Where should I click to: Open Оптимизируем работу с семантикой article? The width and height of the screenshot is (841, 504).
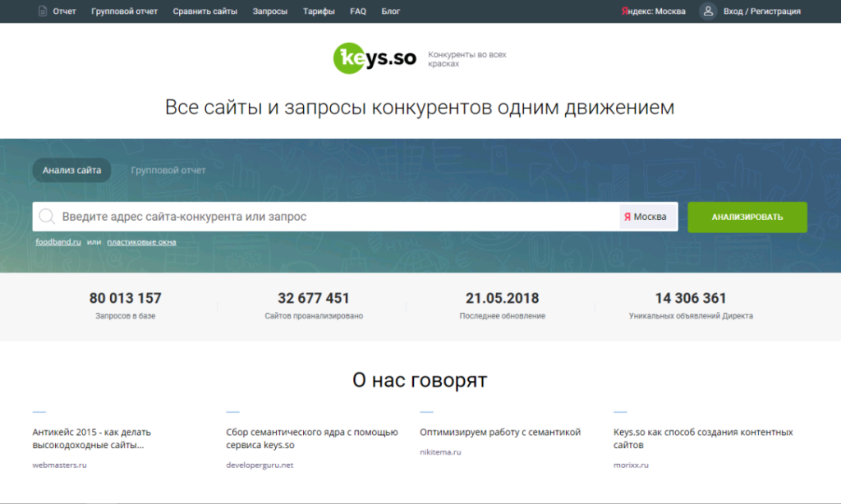point(500,432)
